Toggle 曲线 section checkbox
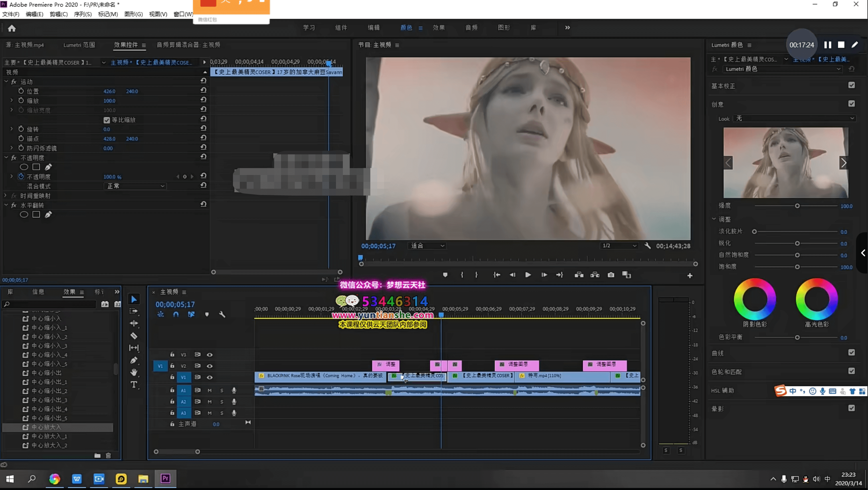Viewport: 868px width, 490px height. click(x=851, y=353)
